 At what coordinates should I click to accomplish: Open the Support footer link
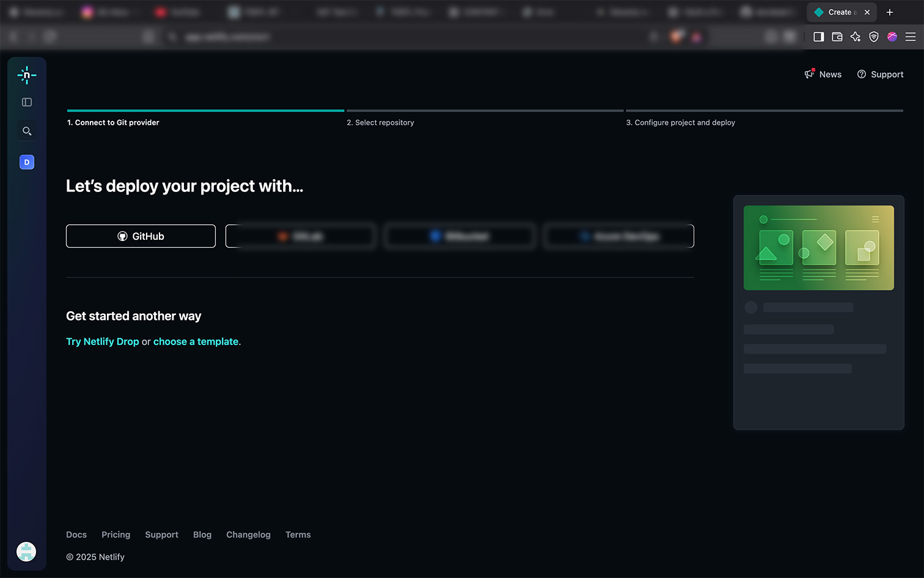click(x=162, y=535)
